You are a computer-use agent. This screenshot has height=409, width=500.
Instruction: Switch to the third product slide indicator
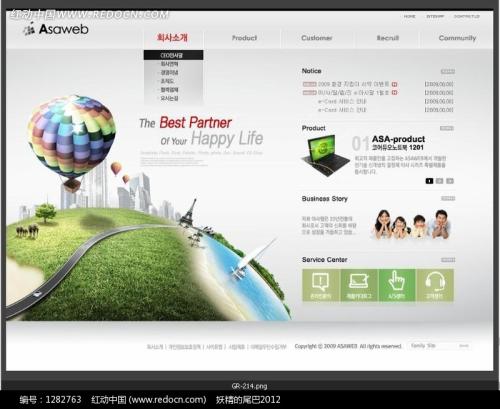[450, 181]
